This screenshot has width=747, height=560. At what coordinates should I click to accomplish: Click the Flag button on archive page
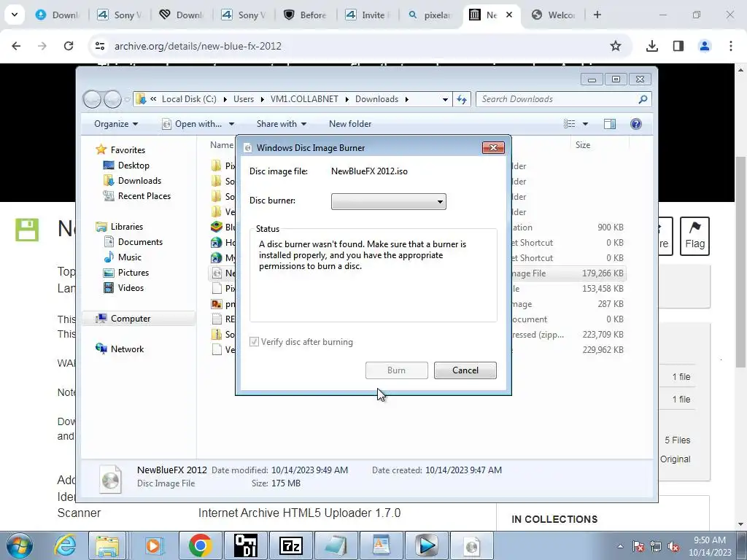(694, 236)
